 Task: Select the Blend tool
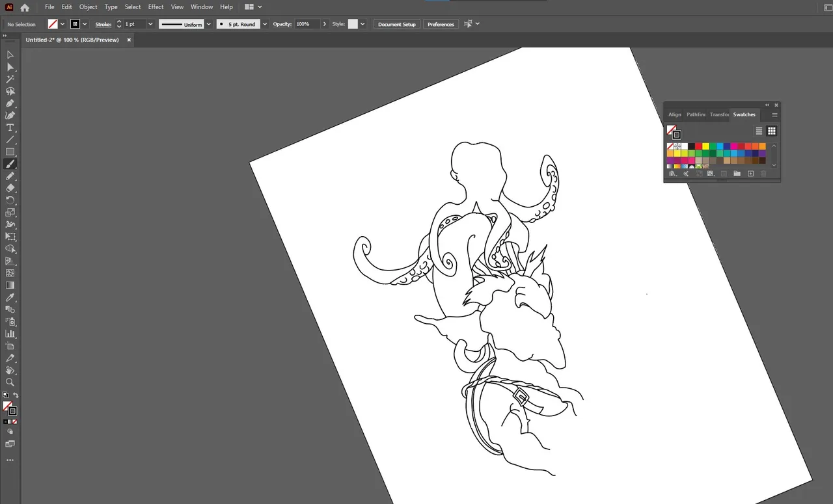click(x=10, y=310)
